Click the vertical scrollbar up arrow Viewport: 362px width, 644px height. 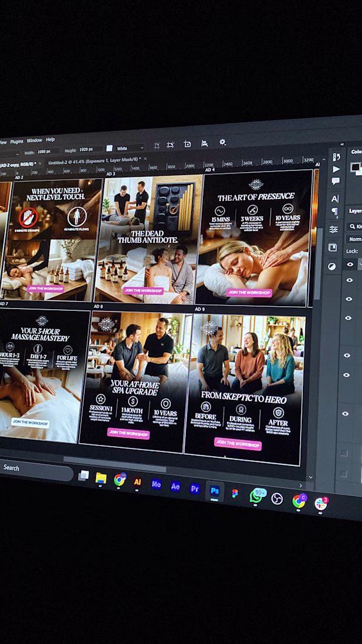tap(324, 160)
